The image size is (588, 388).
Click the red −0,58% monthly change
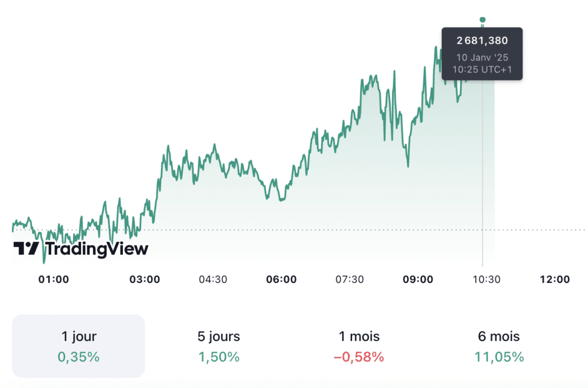(x=359, y=357)
